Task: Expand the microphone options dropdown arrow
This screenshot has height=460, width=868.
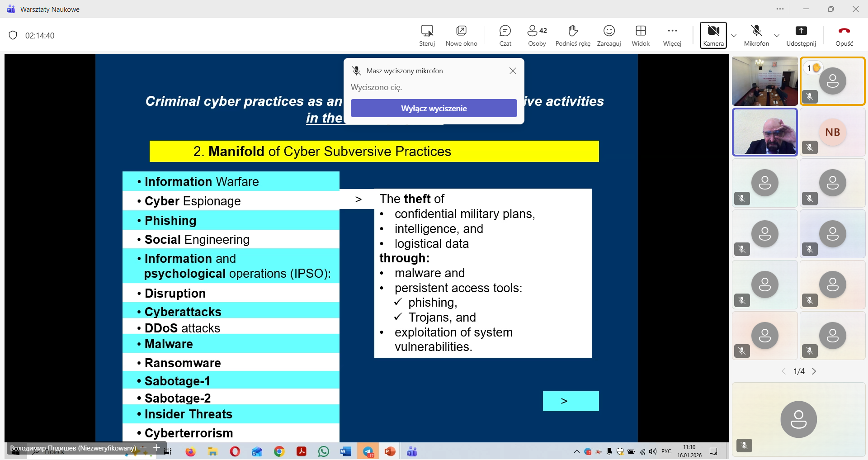Action: [777, 35]
